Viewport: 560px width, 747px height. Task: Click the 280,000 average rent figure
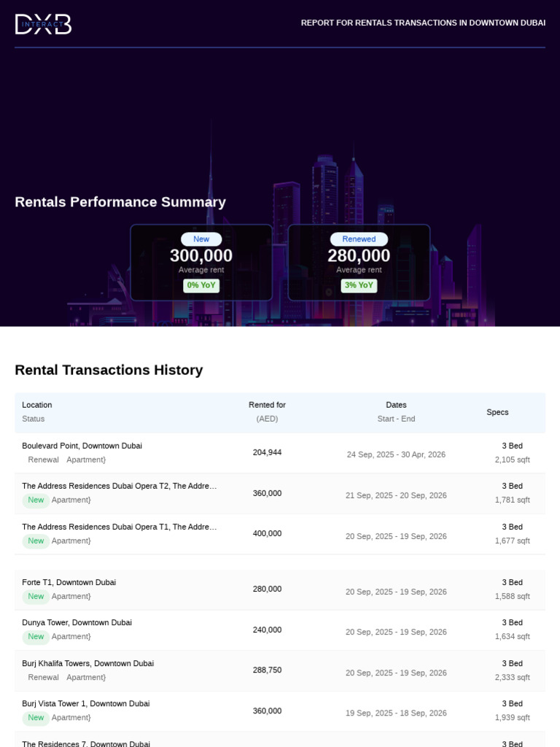359,256
